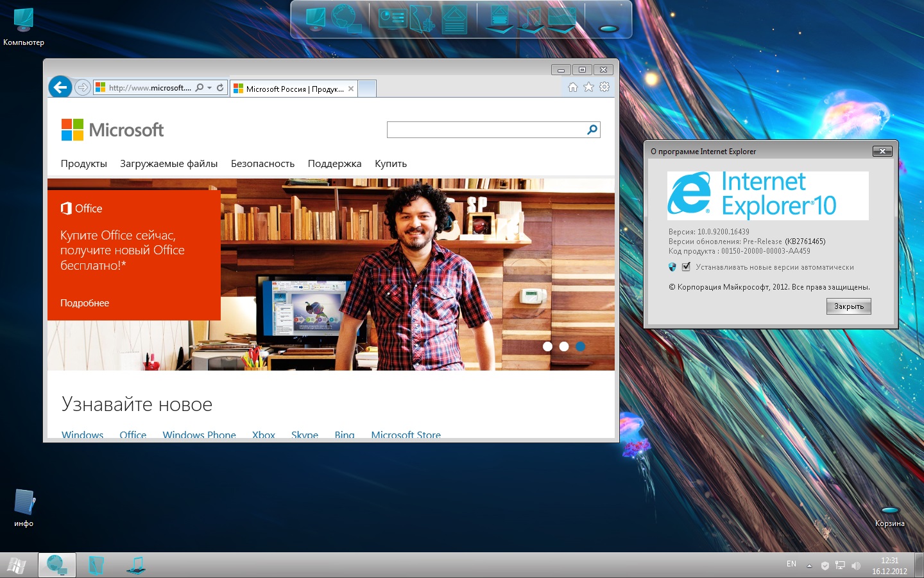Viewport: 924px width, 578px height.
Task: Open the Tools gear menu
Action: coord(604,87)
